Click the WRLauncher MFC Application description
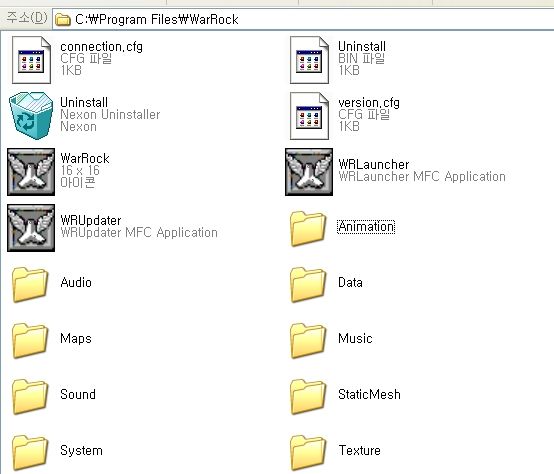The width and height of the screenshot is (554, 474). point(422,176)
